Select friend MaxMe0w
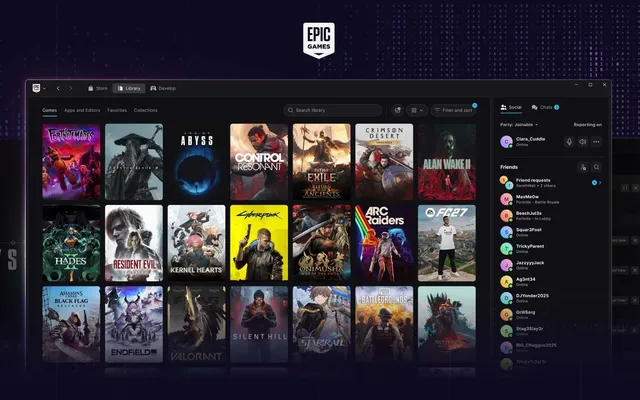 click(551, 199)
